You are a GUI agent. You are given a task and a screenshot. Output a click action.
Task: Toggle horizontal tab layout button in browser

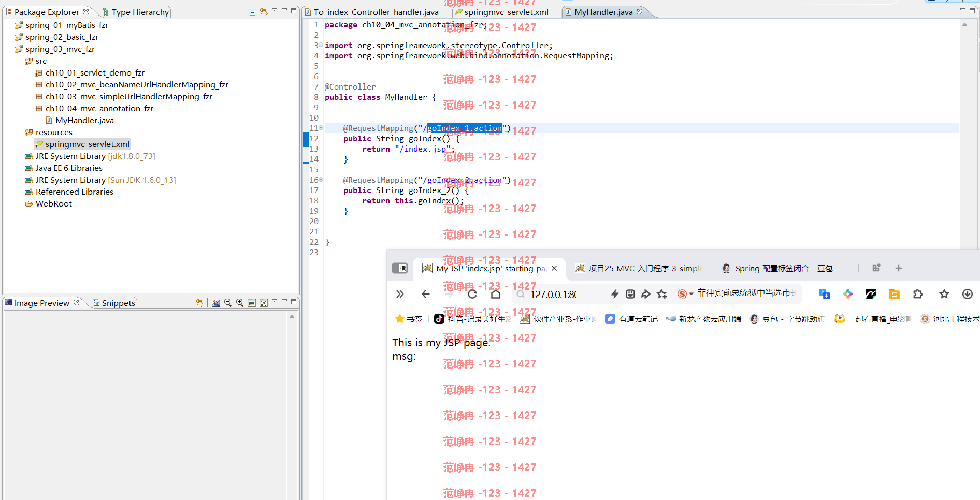click(400, 268)
